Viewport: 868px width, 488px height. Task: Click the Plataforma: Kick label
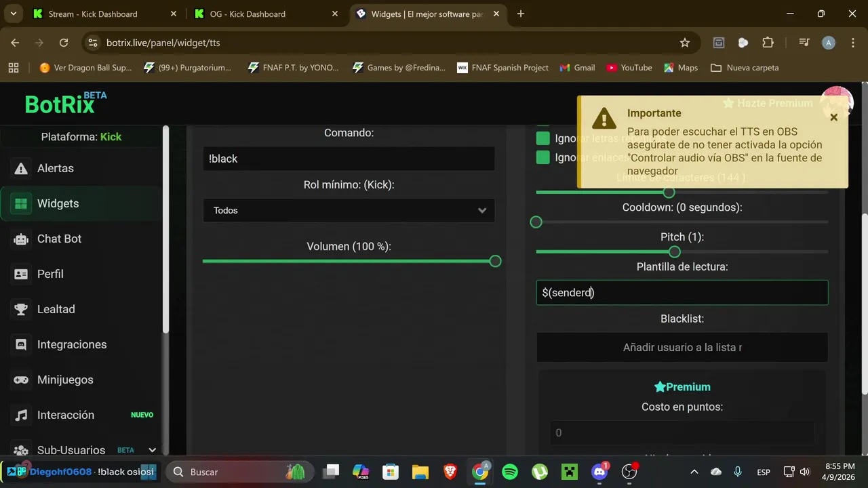(81, 137)
